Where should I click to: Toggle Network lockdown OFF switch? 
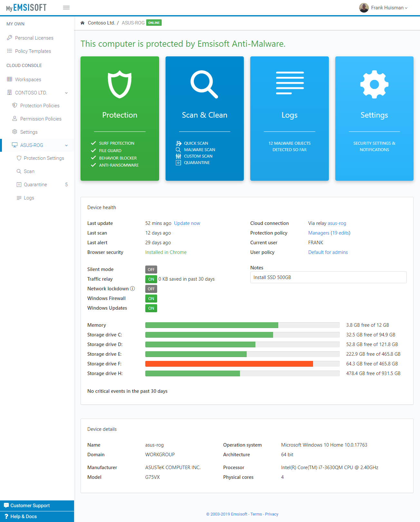151,289
